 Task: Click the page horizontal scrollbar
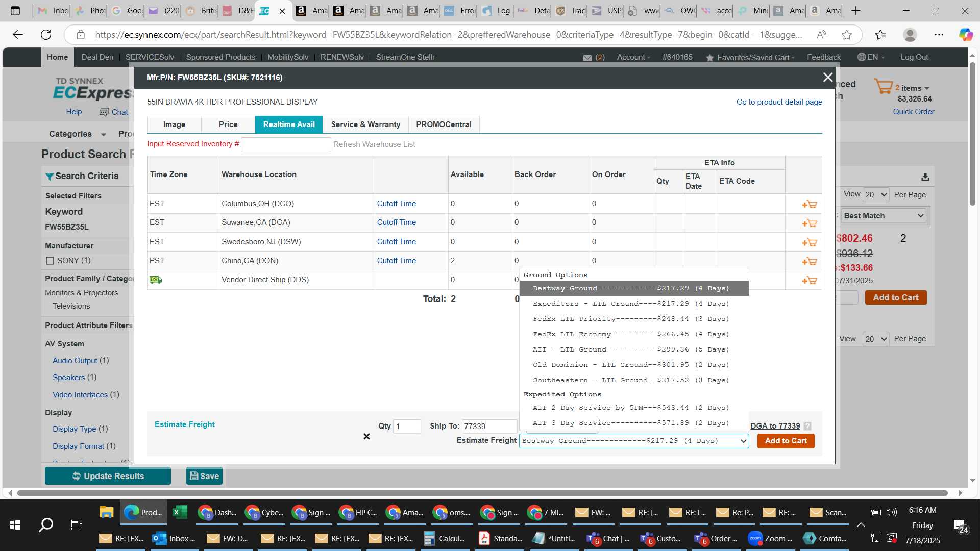pyautogui.click(x=482, y=493)
